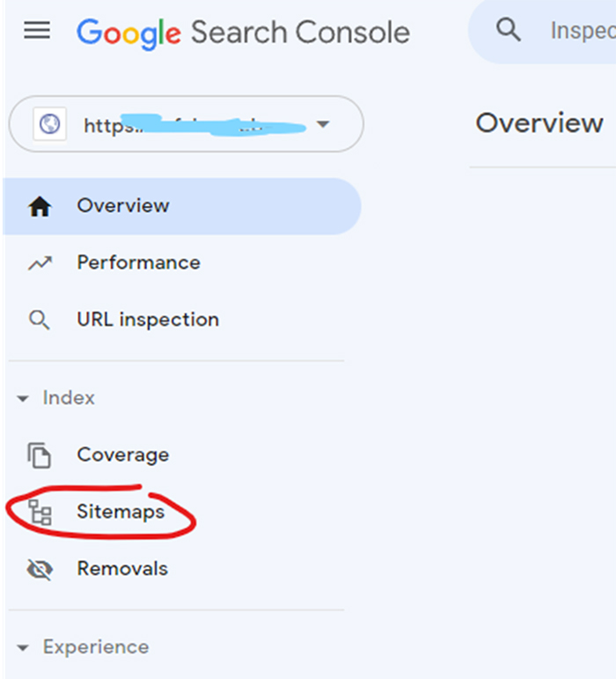Open the Performance report
Screen dimensions: 616x679
coord(138,262)
